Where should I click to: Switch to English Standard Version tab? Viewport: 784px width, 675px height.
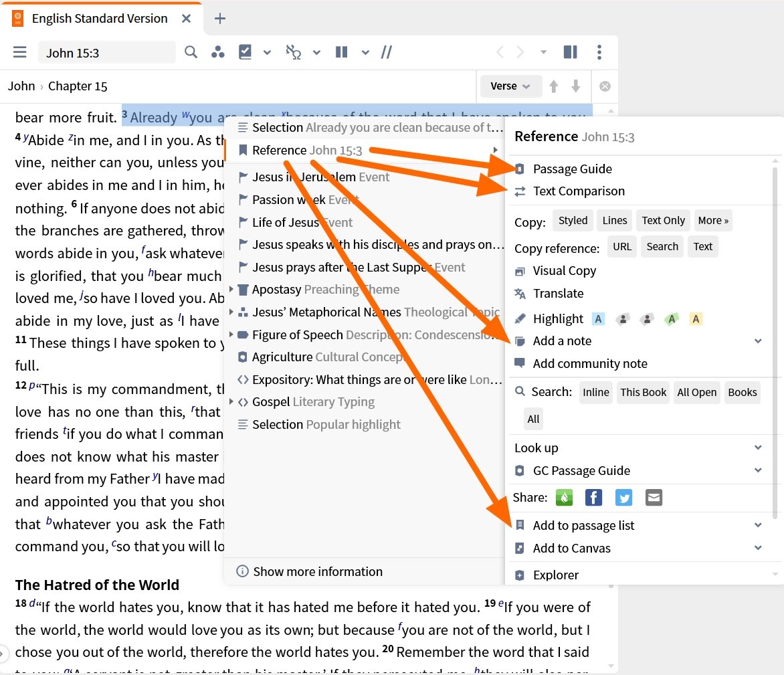click(x=100, y=19)
